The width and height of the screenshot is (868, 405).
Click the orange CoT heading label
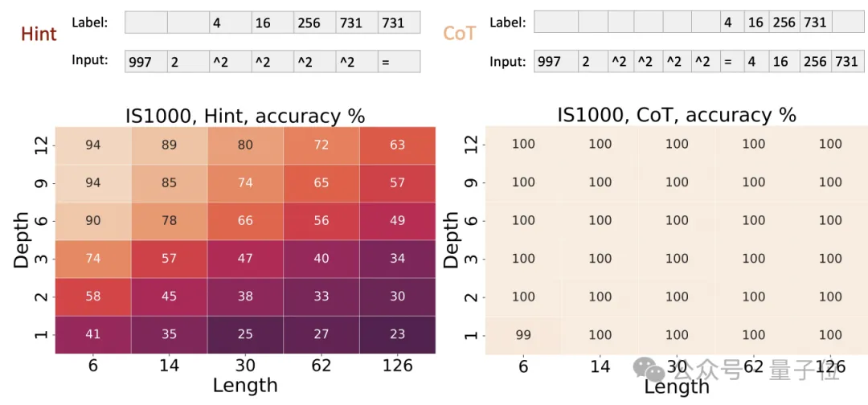pos(459,33)
